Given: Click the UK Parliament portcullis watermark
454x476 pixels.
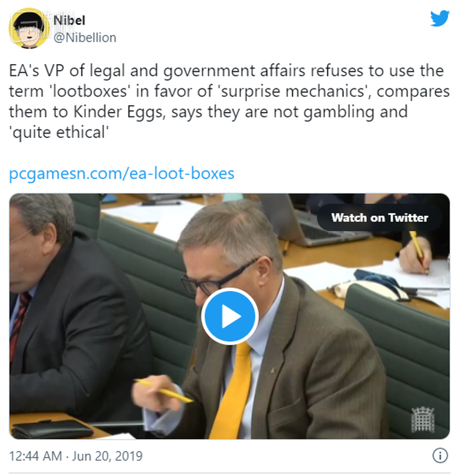Looking at the screenshot, I should (423, 419).
